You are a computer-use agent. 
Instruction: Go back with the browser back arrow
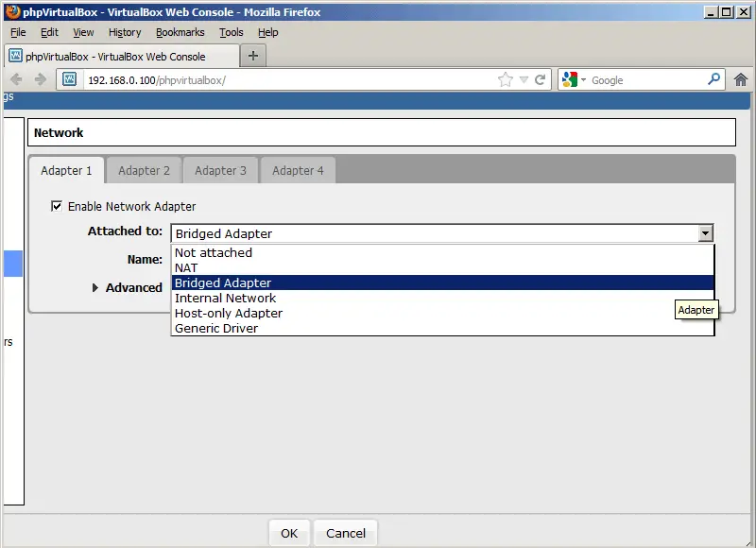click(x=16, y=79)
